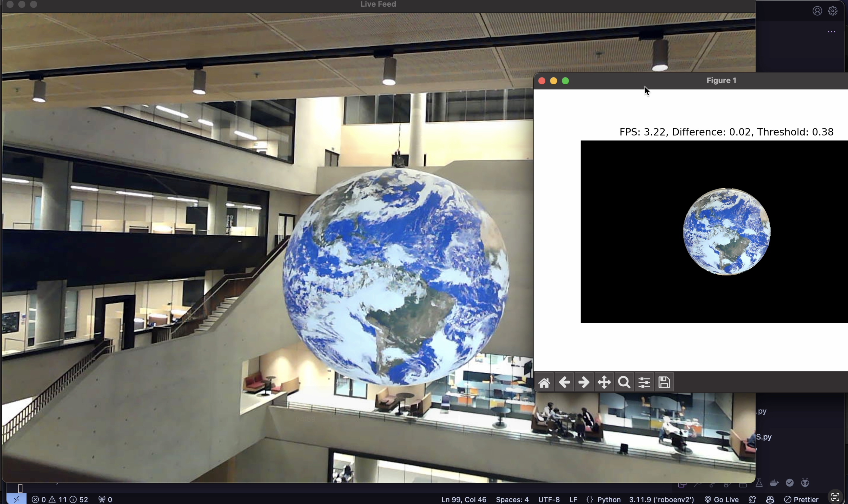Click the Ln 99, Col 46 cursor position

pos(463,499)
